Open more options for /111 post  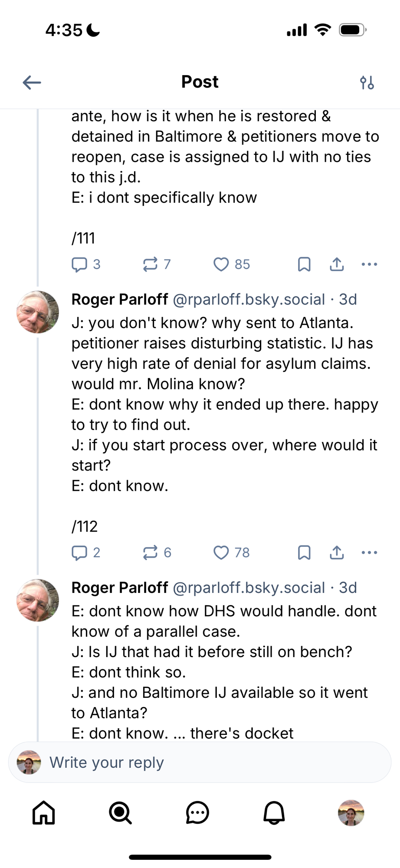click(369, 264)
